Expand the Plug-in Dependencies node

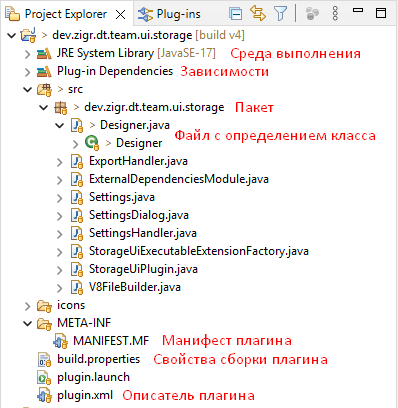[x=28, y=72]
